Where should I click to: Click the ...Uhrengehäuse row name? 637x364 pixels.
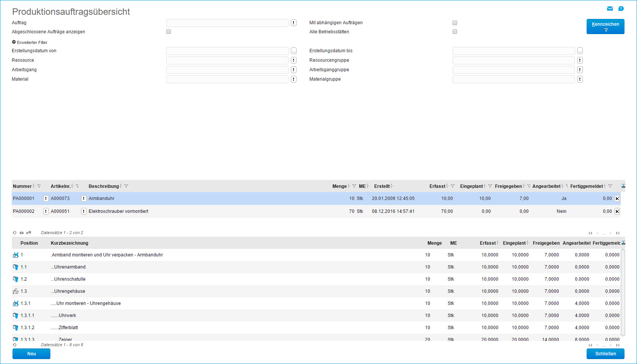(68, 291)
